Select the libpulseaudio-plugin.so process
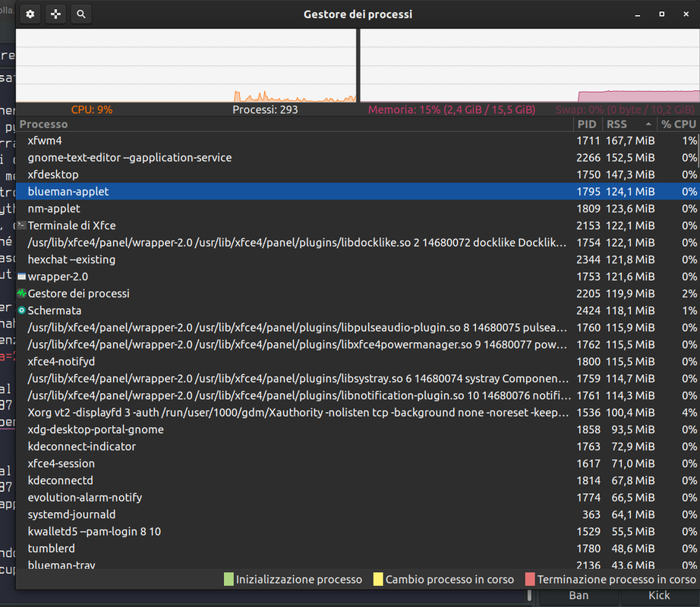The image size is (700, 607). [357, 327]
